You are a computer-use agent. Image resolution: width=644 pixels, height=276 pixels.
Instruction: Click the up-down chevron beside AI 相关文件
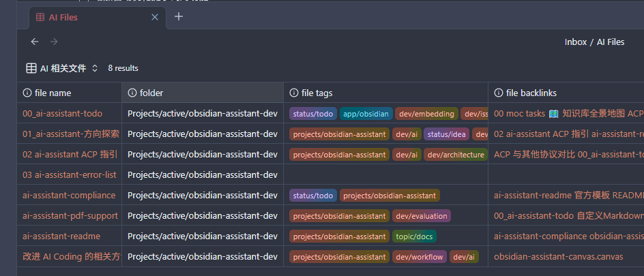(94, 68)
